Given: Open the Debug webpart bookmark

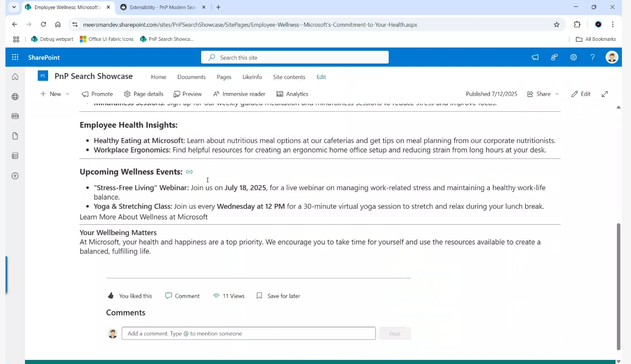Looking at the screenshot, I should pos(52,39).
